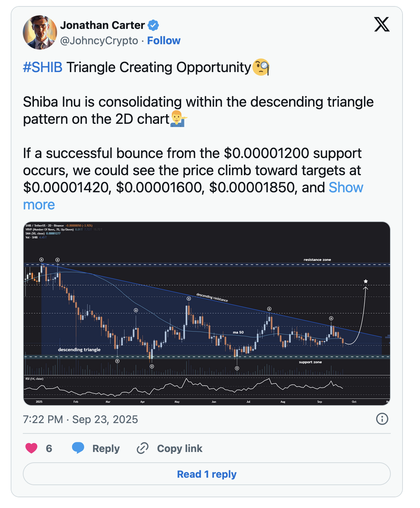Like the post with the heart icon
This screenshot has height=508, width=420.
[x=31, y=448]
